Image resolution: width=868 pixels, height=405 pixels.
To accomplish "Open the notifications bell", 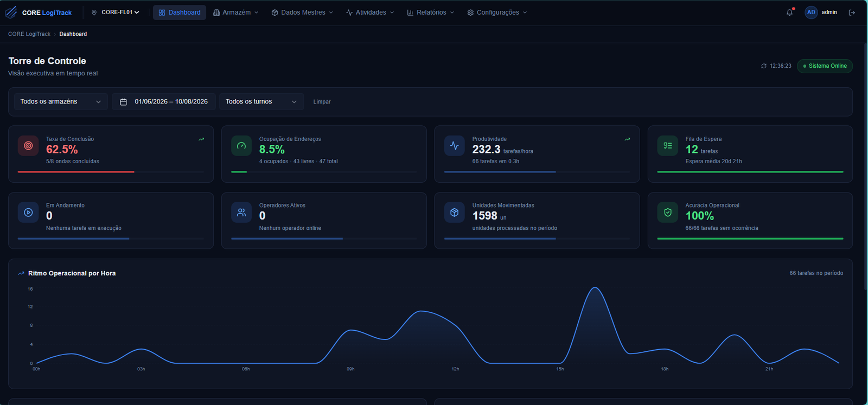I will [x=789, y=12].
